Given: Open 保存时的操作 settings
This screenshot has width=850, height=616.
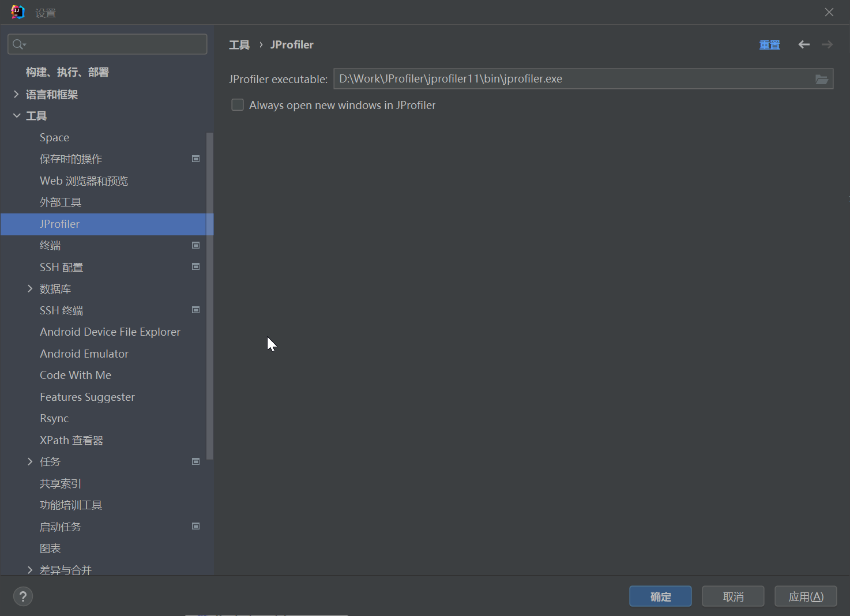Looking at the screenshot, I should click(71, 159).
